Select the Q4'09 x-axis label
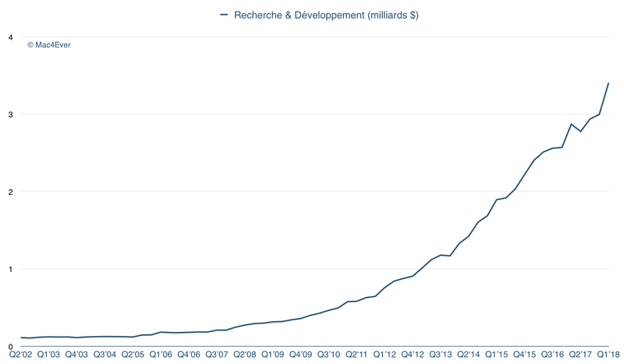Image resolution: width=624 pixels, height=364 pixels. [300, 355]
